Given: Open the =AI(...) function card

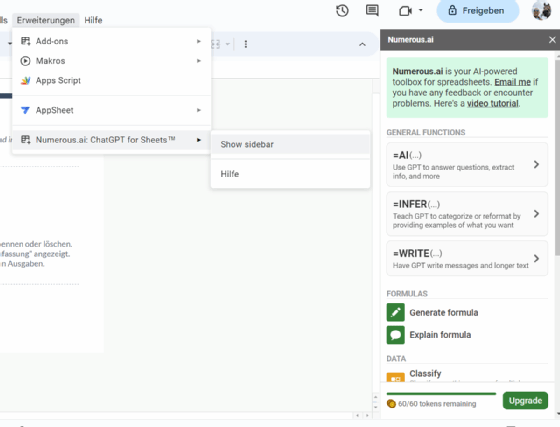Looking at the screenshot, I should coord(467,165).
